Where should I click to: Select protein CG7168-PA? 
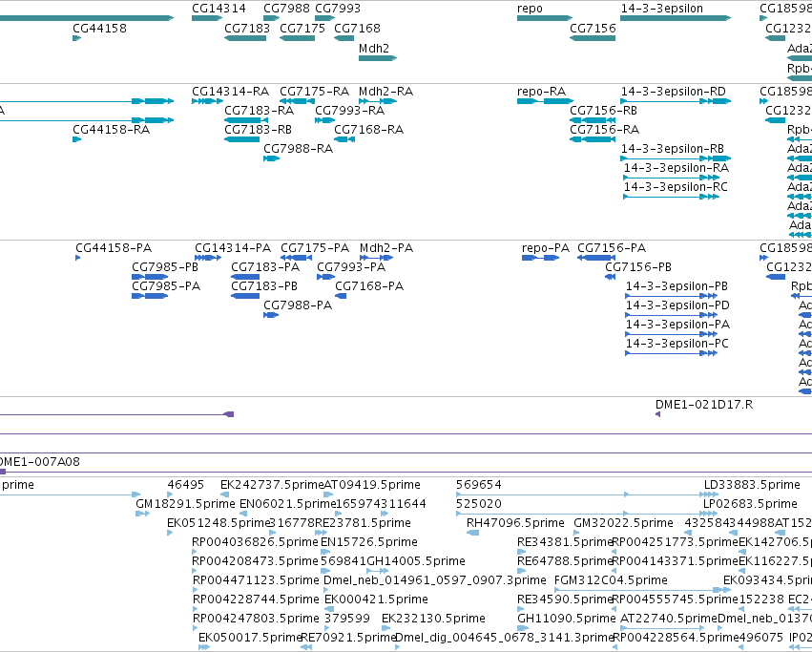point(369,286)
